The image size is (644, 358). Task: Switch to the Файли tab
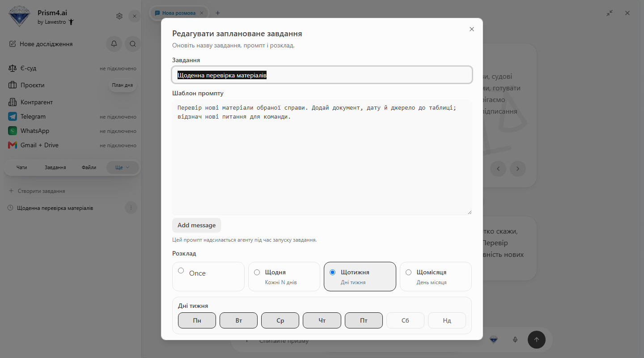[89, 167]
